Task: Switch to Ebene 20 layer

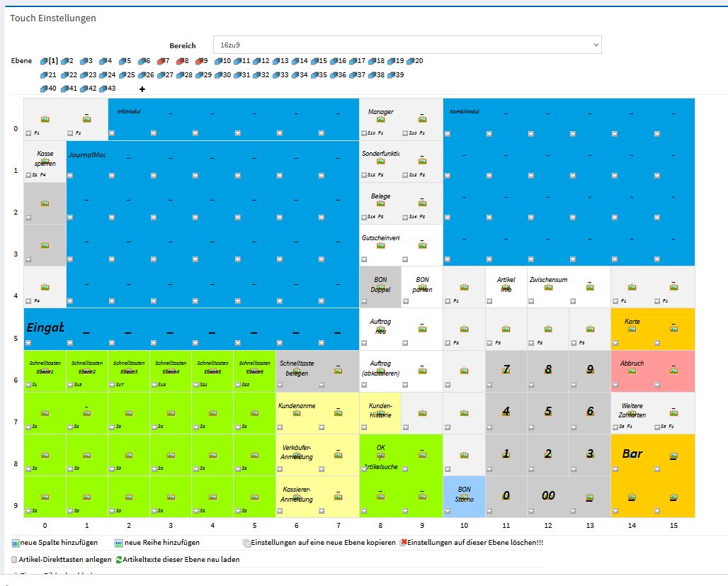Action: (414, 61)
